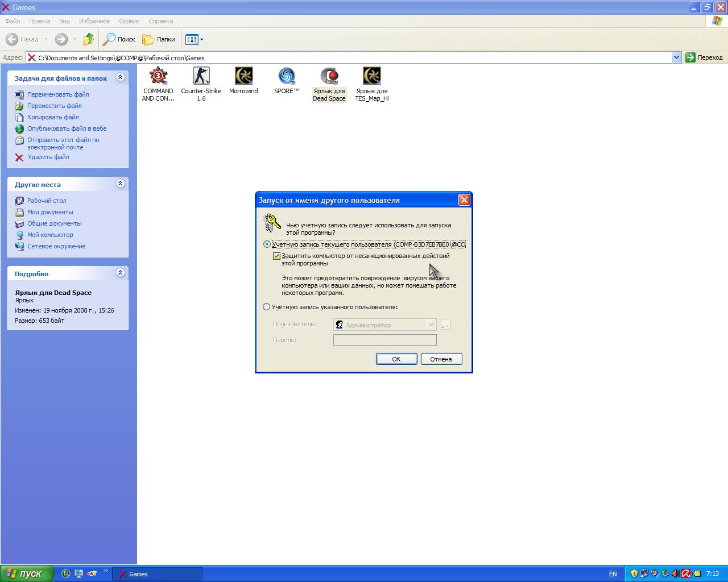The width and height of the screenshot is (728, 582).
Task: Open the Search (Поиск) toolbar button
Action: pos(119,39)
